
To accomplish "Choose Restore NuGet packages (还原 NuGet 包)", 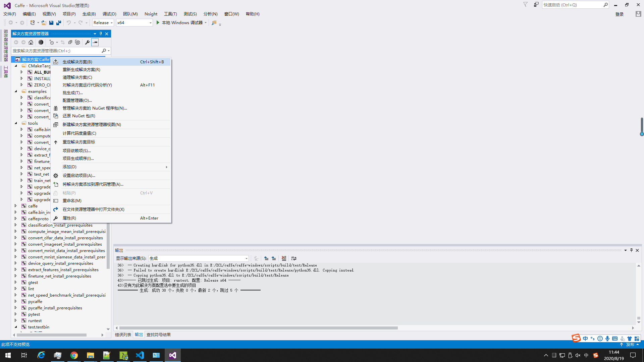I will (x=111, y=116).
